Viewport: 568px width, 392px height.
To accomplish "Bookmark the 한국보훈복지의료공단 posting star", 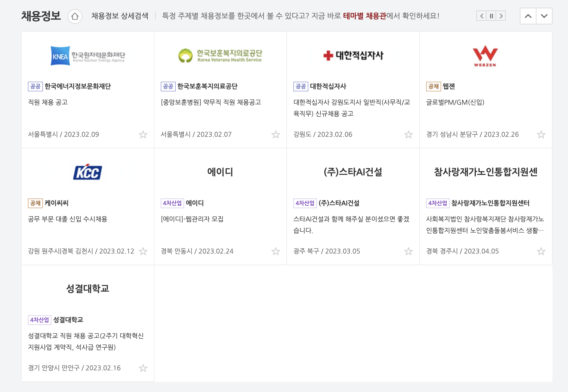I will click(x=276, y=135).
